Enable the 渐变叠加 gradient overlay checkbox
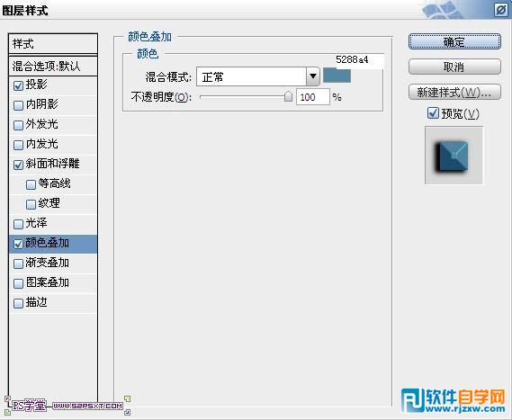The width and height of the screenshot is (512, 420). click(18, 264)
